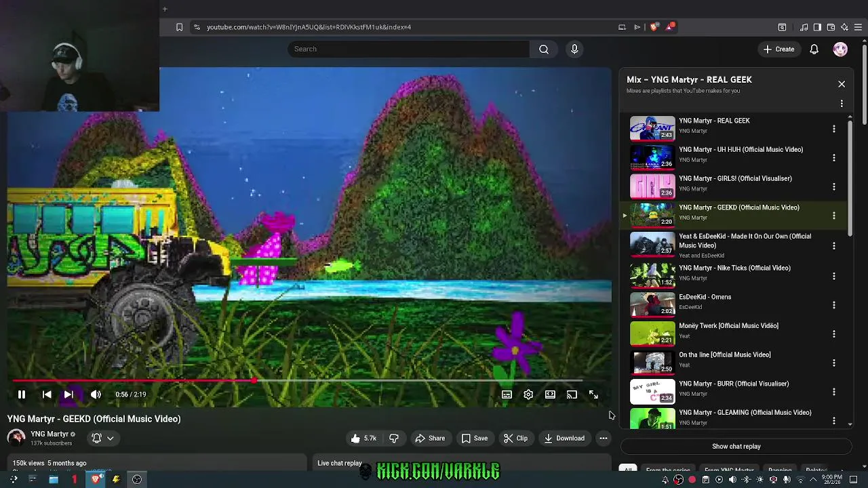Open options menu for REAL GEEK row

834,129
